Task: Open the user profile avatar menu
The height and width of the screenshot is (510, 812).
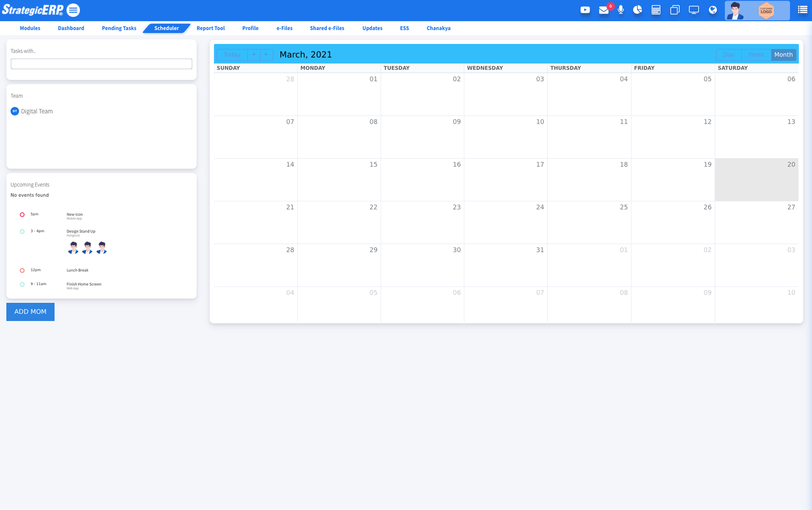Action: [x=735, y=11]
